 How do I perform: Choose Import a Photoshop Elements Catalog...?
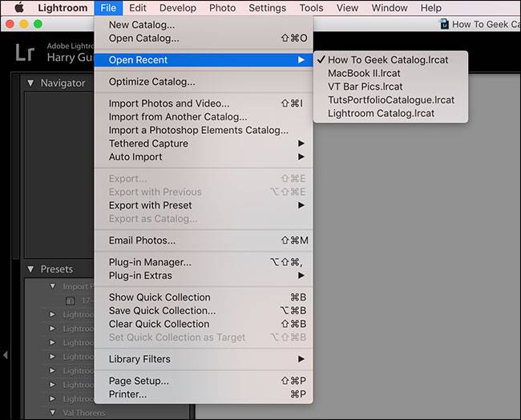tap(204, 131)
